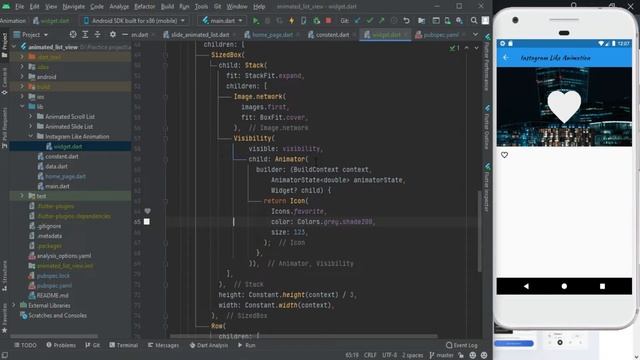Viewport: 640px width, 360px height.
Task: Open the TODO tool window
Action: pyautogui.click(x=25, y=345)
